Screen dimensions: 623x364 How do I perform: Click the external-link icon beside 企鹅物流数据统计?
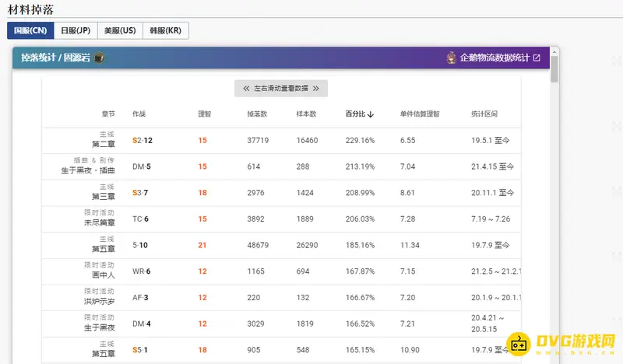(537, 58)
